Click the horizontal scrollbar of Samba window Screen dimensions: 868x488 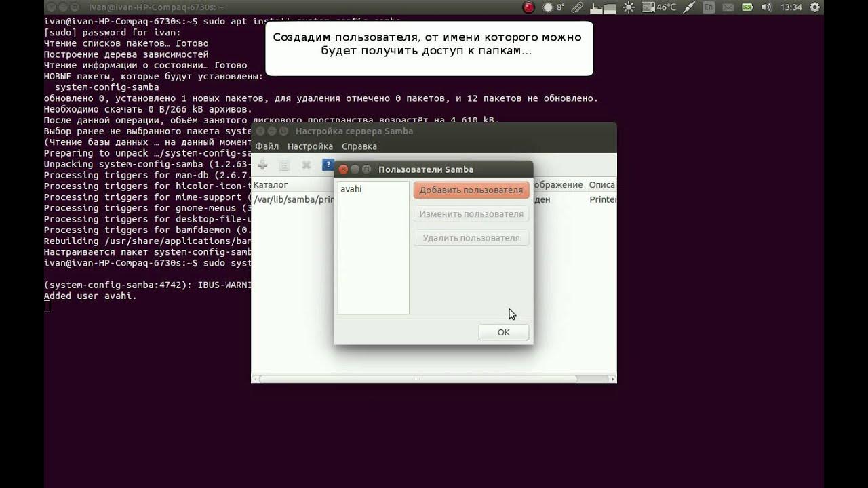[x=418, y=379]
